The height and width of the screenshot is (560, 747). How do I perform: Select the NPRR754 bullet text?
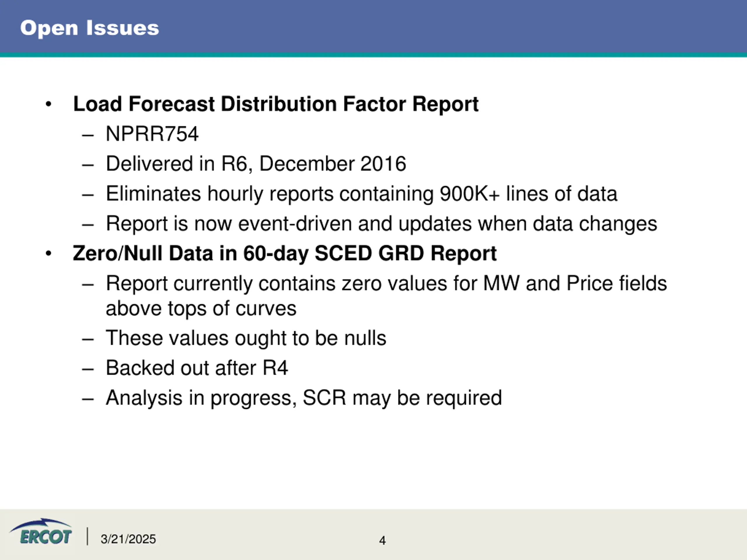(152, 134)
